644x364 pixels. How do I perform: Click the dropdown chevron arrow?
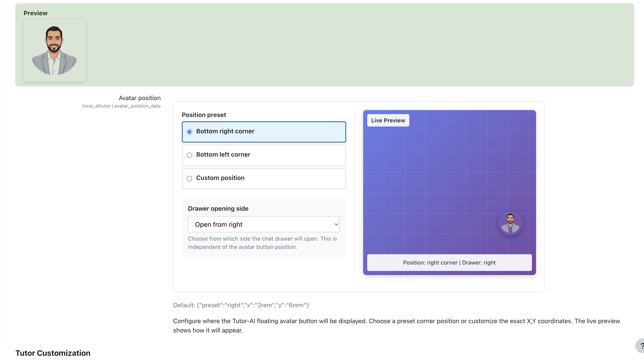pyautogui.click(x=336, y=224)
